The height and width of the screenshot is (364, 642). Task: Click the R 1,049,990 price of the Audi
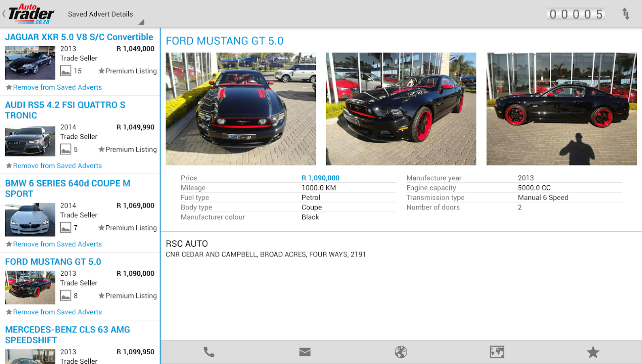click(136, 127)
